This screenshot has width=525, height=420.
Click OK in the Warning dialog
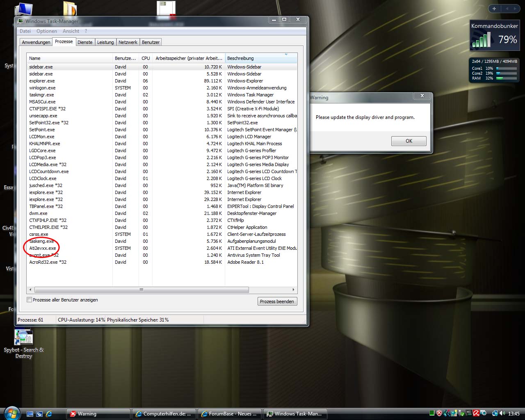[x=409, y=141]
